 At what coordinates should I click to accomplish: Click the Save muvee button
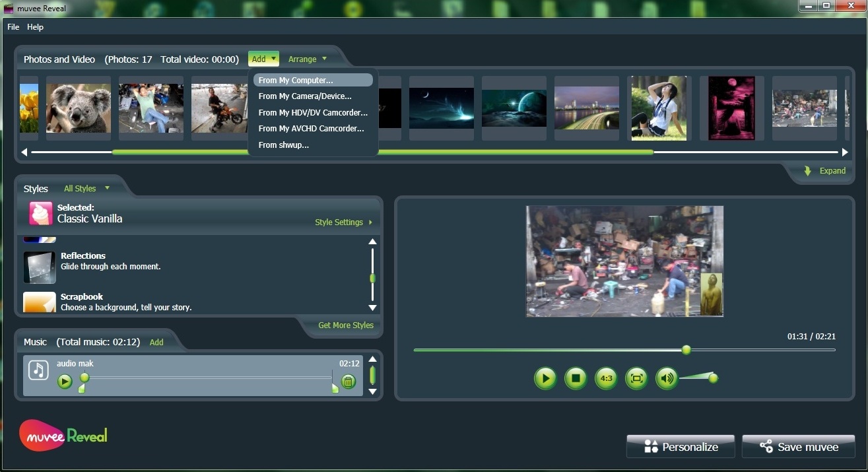[x=798, y=447]
